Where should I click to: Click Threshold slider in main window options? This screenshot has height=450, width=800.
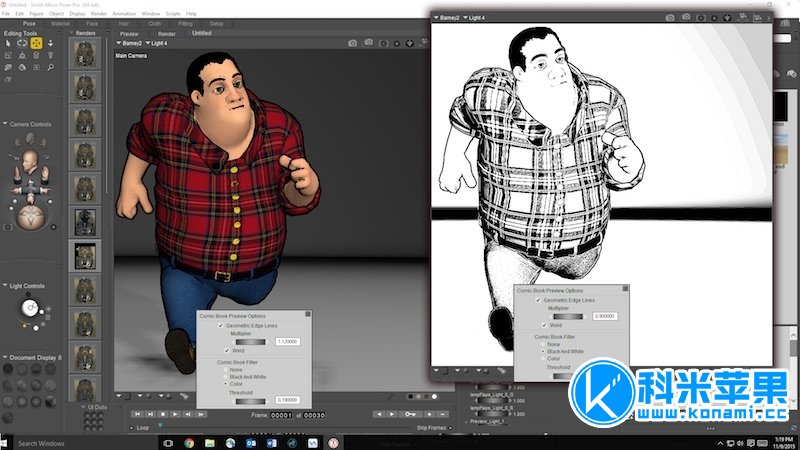[x=251, y=401]
